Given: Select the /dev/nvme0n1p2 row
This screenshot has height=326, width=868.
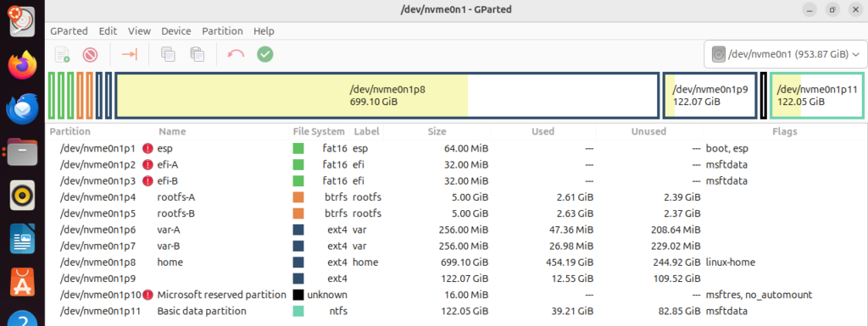Looking at the screenshot, I should coord(456,164).
